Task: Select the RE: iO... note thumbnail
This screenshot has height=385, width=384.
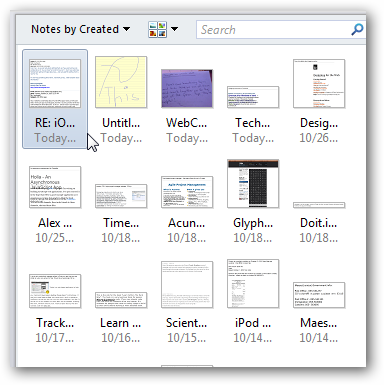Action: coord(55,83)
